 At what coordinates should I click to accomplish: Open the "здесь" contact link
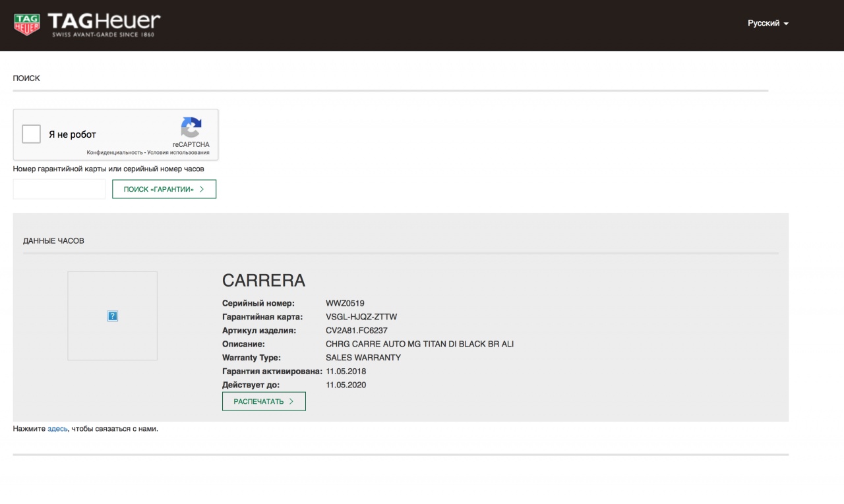(x=57, y=428)
